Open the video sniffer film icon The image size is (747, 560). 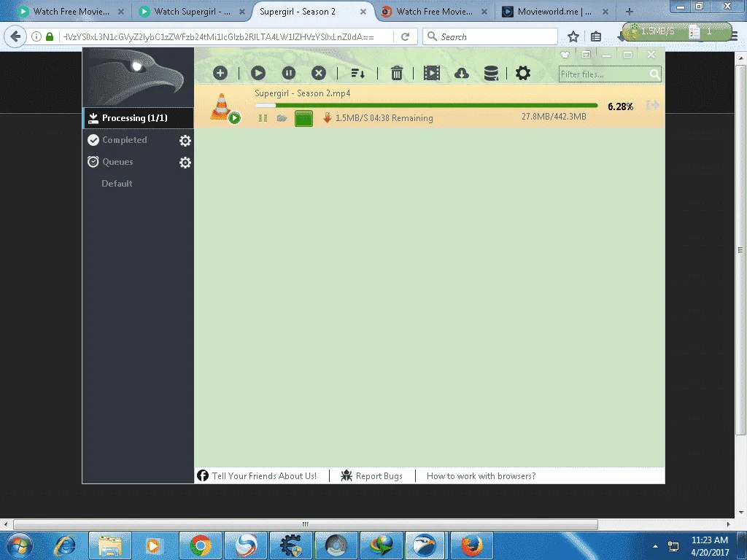coord(432,74)
